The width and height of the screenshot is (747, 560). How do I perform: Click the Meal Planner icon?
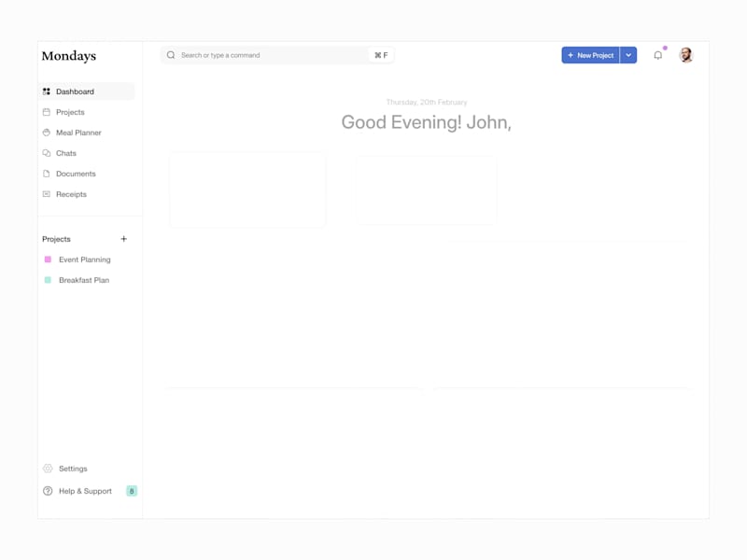pos(47,133)
